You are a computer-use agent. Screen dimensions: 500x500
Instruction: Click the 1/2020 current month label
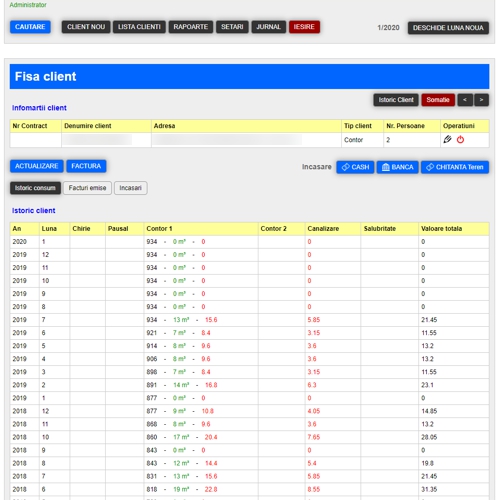click(388, 28)
